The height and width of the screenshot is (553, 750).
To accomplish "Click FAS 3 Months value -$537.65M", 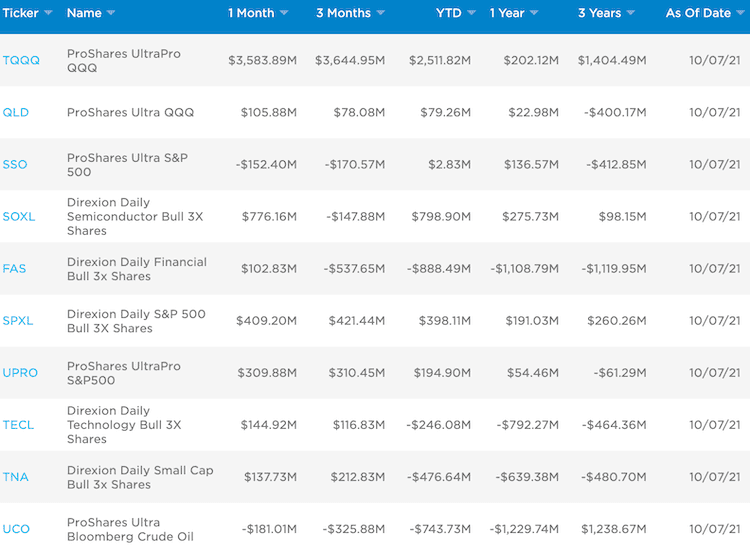I will [354, 269].
